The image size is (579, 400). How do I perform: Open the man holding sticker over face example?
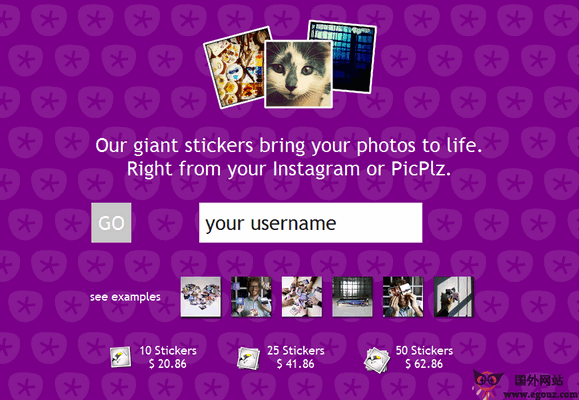pos(403,297)
